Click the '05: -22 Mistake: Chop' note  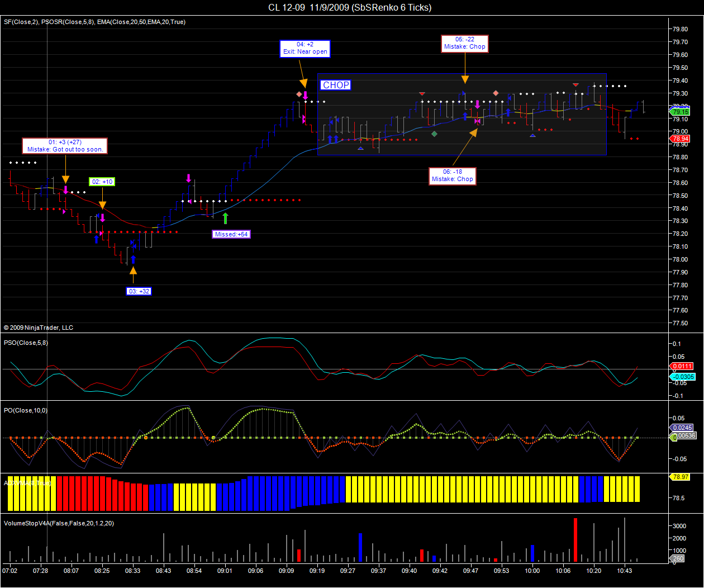coord(465,44)
